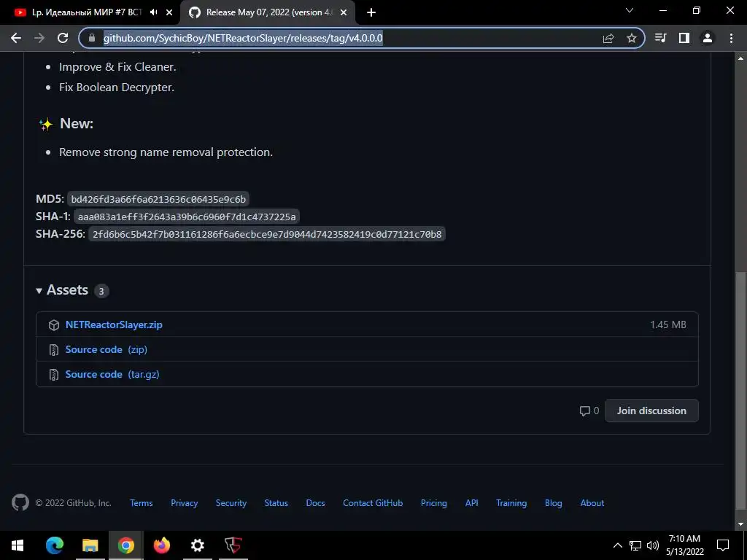Click the Assets count badge 3
The image size is (747, 560).
(101, 291)
